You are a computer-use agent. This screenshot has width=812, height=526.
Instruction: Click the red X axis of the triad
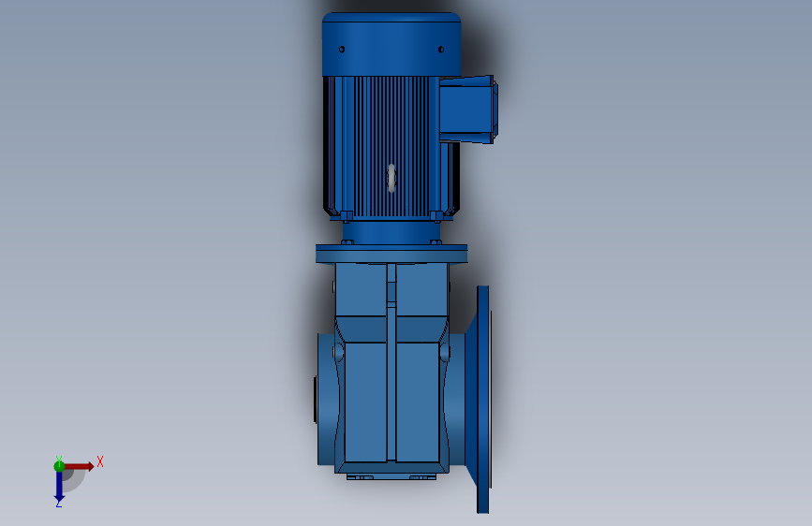click(80, 466)
